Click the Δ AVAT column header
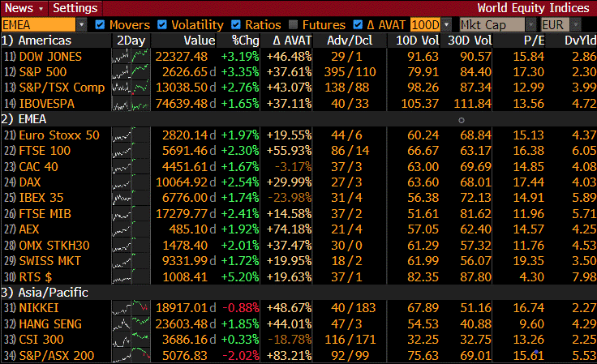The height and width of the screenshot is (364, 597). [x=292, y=41]
